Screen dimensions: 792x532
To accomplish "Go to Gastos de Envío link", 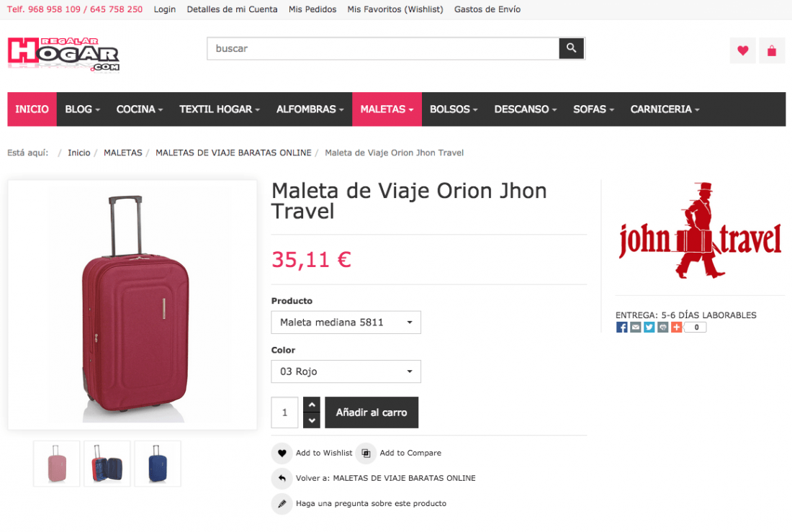I will point(487,9).
